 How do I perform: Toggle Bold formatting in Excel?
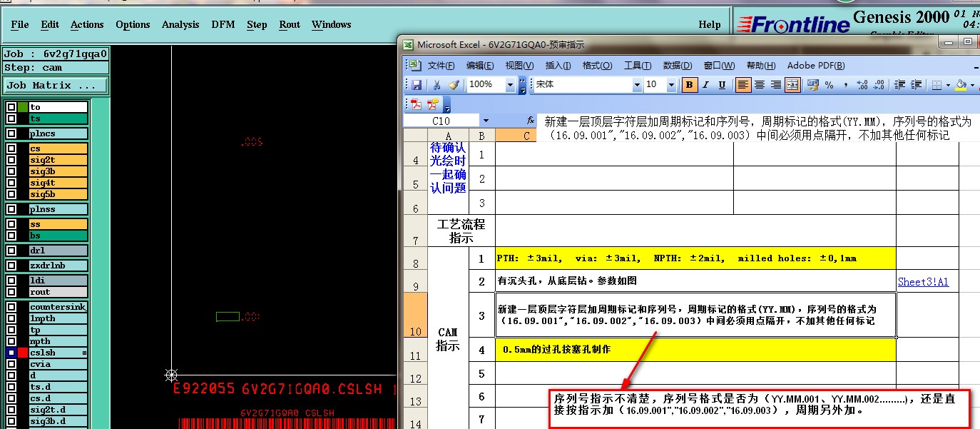coord(689,84)
